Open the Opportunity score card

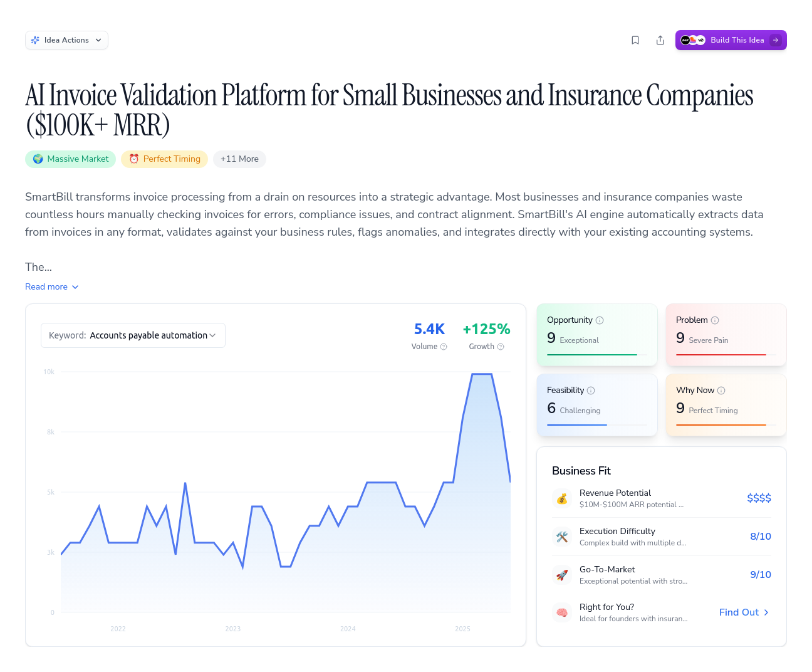click(597, 335)
